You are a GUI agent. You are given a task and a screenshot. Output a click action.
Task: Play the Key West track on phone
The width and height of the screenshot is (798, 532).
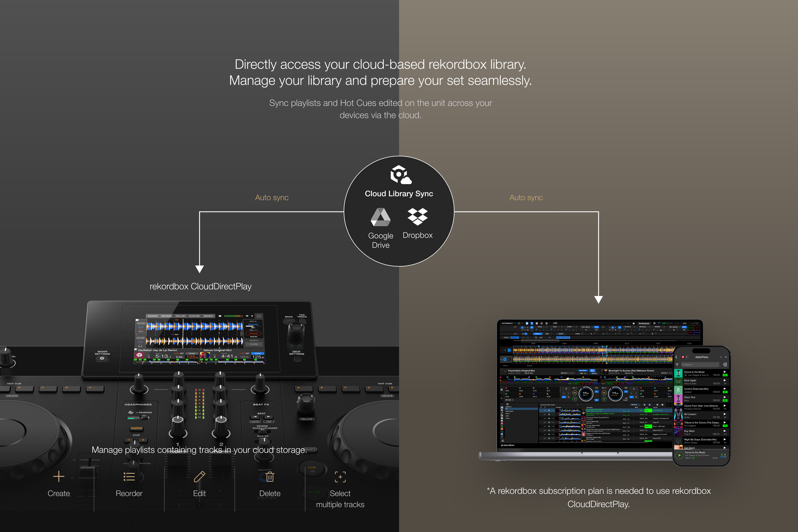tap(725, 431)
